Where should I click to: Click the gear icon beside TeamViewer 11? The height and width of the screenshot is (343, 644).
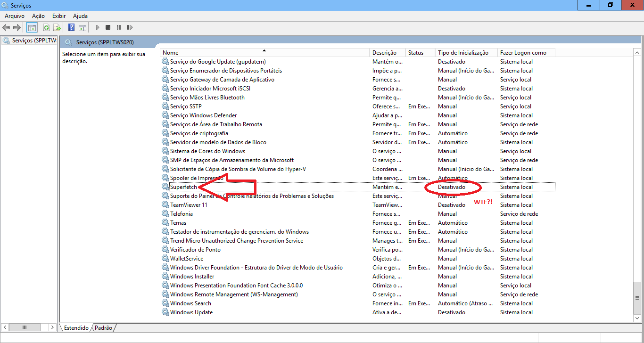point(165,205)
